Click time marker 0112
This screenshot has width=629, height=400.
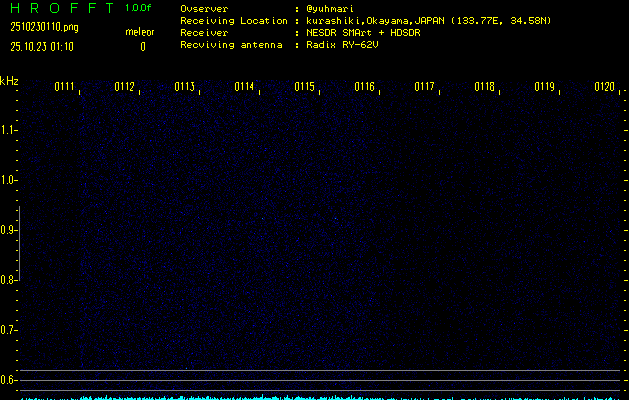tap(124, 87)
